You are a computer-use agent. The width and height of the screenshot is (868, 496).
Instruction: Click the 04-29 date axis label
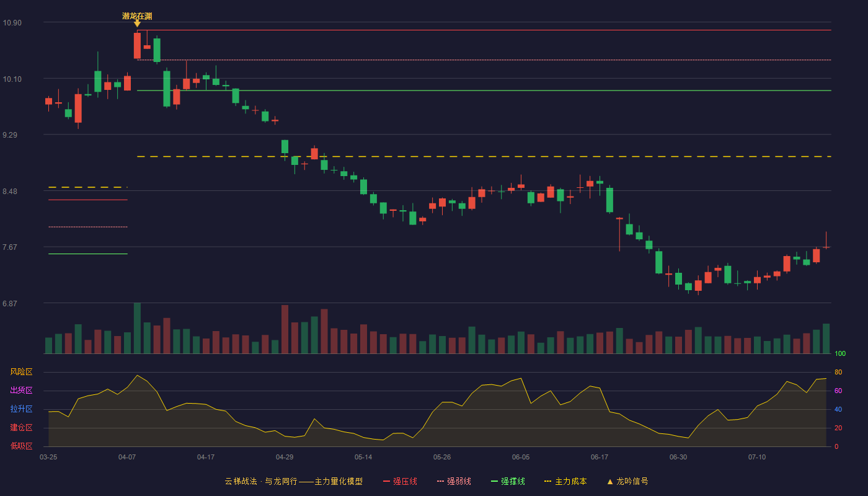click(285, 457)
